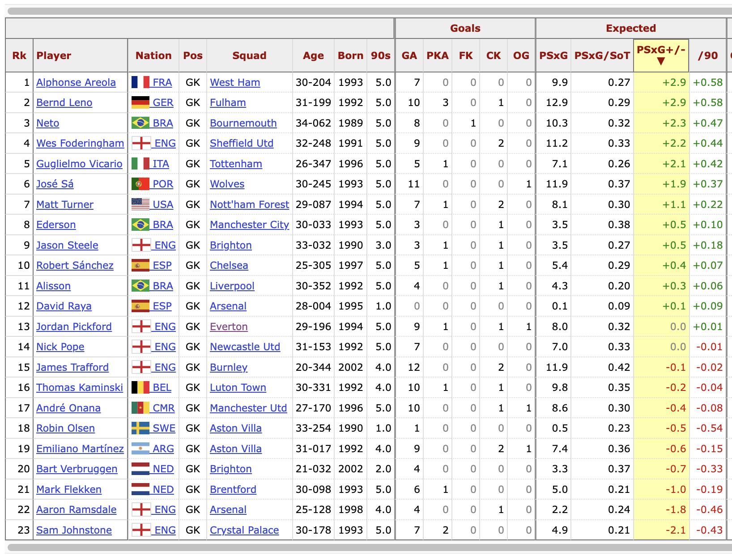Viewport: 732px width, 560px height.
Task: Open the West Ham squad link
Action: 235,82
